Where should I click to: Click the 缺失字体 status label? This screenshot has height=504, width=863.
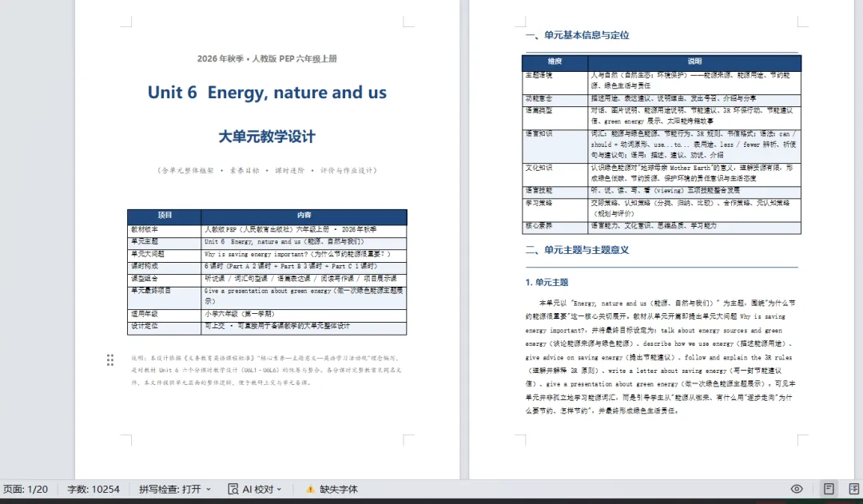click(x=339, y=489)
